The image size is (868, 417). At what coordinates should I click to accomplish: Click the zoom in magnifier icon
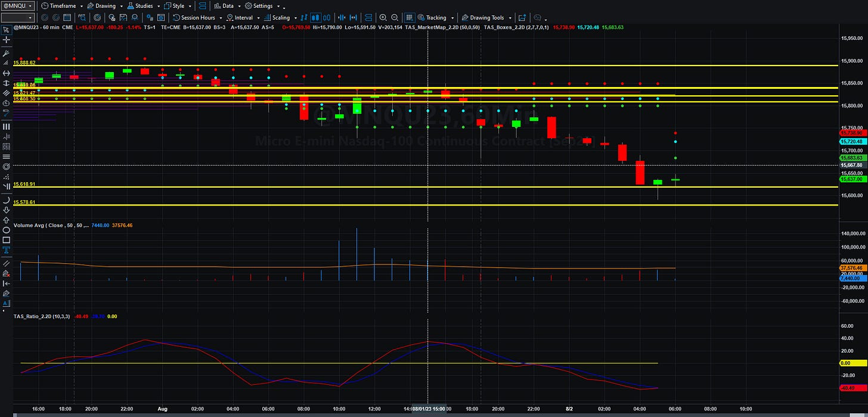click(x=383, y=18)
